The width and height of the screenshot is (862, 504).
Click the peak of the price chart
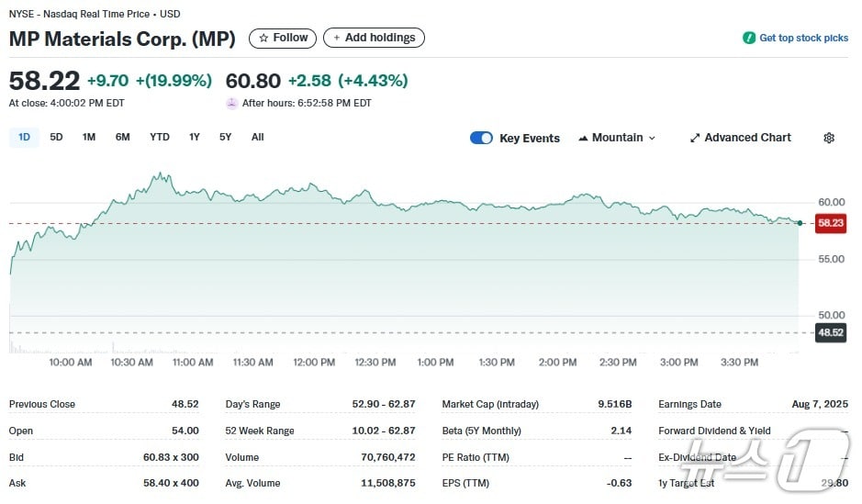[x=162, y=173]
